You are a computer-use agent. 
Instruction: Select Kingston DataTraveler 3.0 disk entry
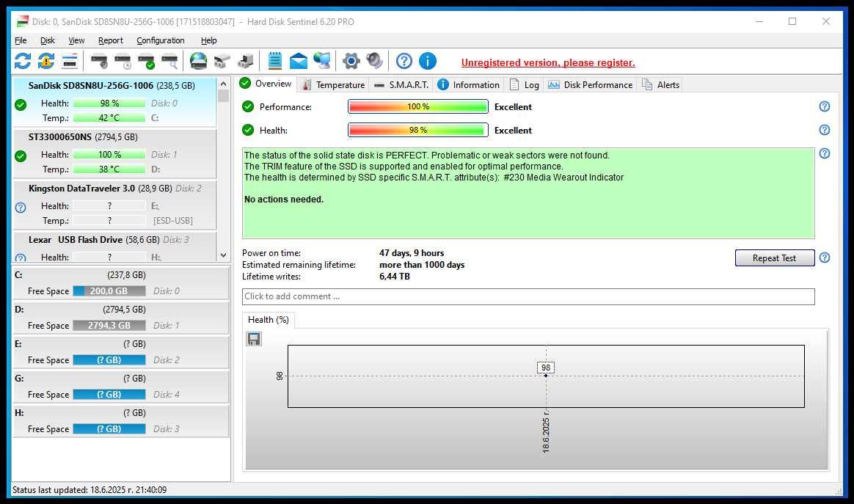(x=114, y=205)
